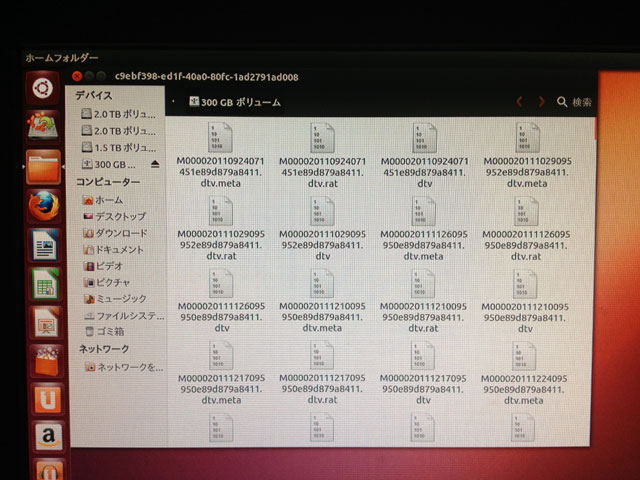Open the Ubuntu Dash home launcher icon

pos(42,88)
